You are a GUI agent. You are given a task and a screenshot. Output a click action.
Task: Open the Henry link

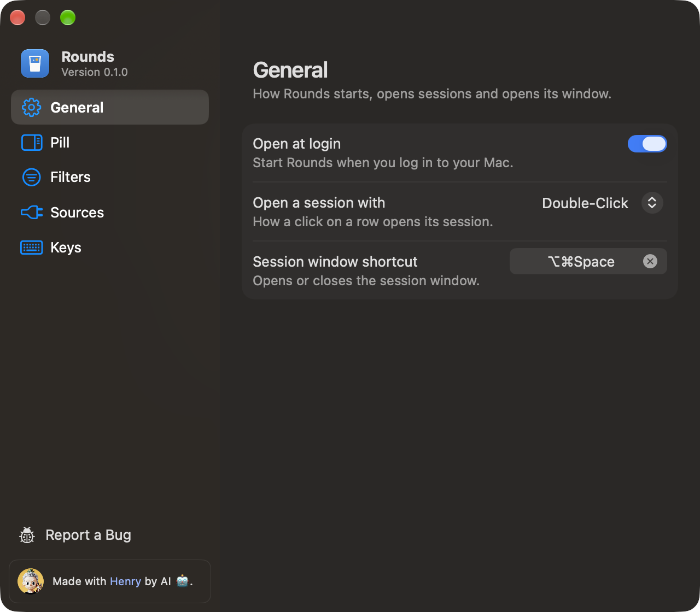pyautogui.click(x=126, y=581)
